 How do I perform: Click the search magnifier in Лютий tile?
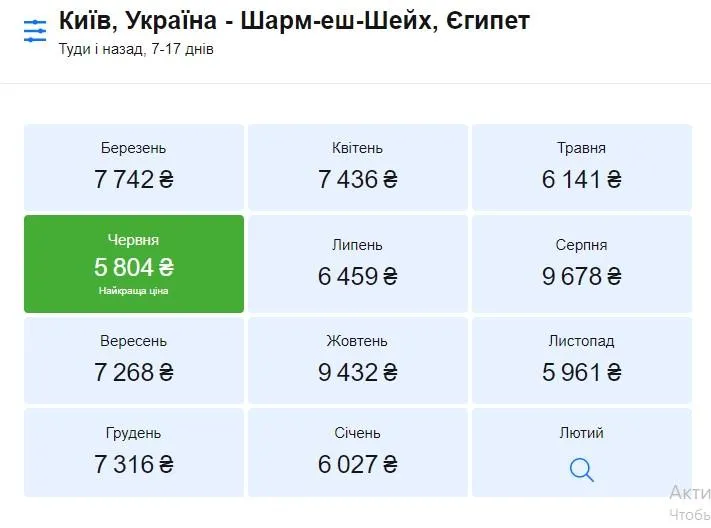pyautogui.click(x=581, y=469)
